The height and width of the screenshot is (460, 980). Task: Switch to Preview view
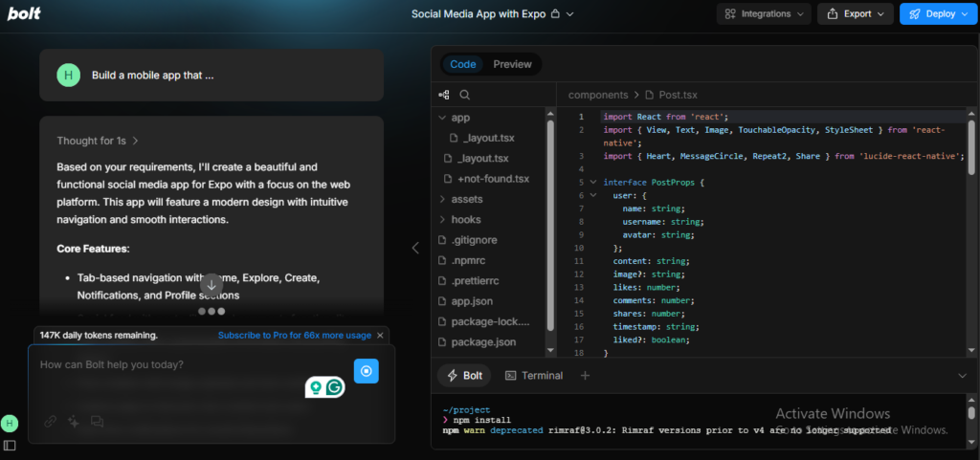point(512,64)
